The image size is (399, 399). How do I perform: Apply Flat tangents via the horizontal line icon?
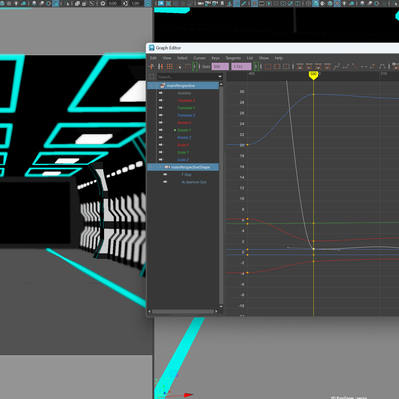click(x=364, y=67)
